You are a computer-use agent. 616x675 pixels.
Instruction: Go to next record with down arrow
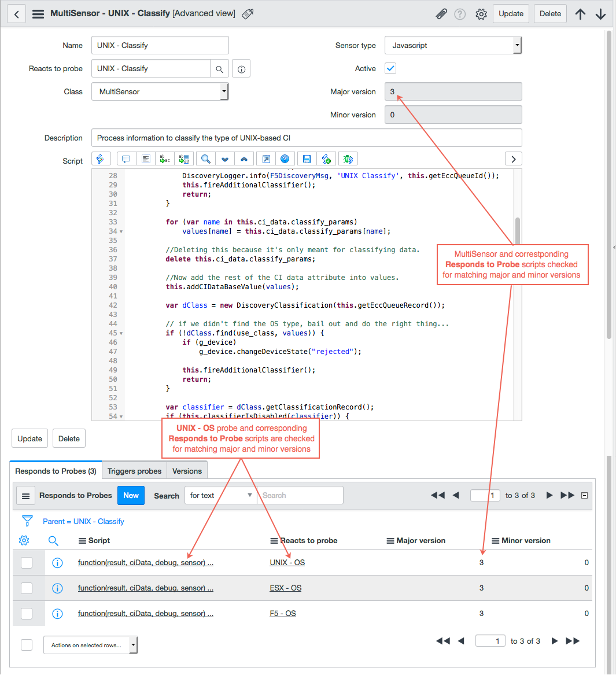[600, 14]
